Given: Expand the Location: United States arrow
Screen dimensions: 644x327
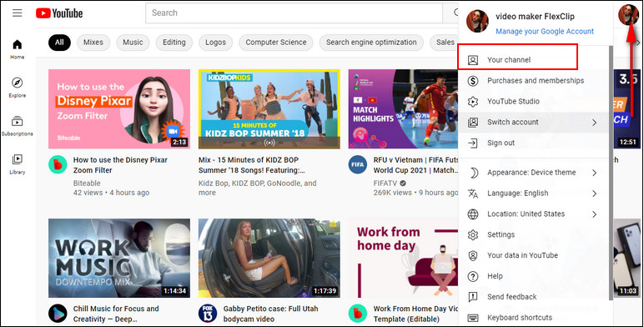Looking at the screenshot, I should 594,214.
